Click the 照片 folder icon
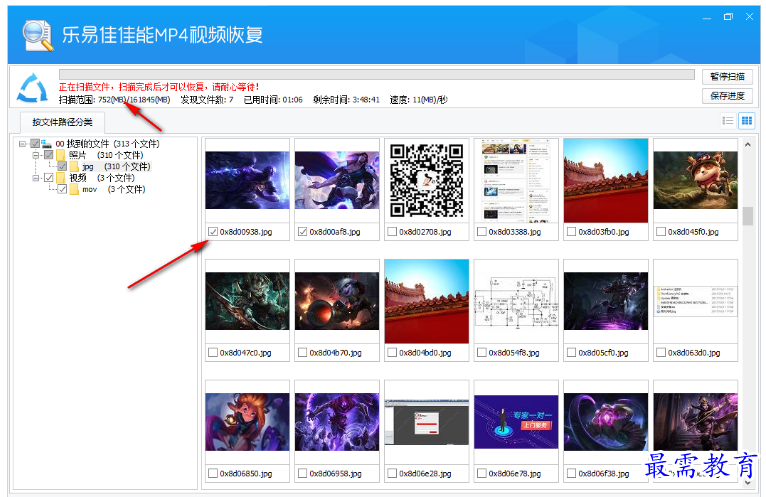766x497 pixels. point(61,155)
